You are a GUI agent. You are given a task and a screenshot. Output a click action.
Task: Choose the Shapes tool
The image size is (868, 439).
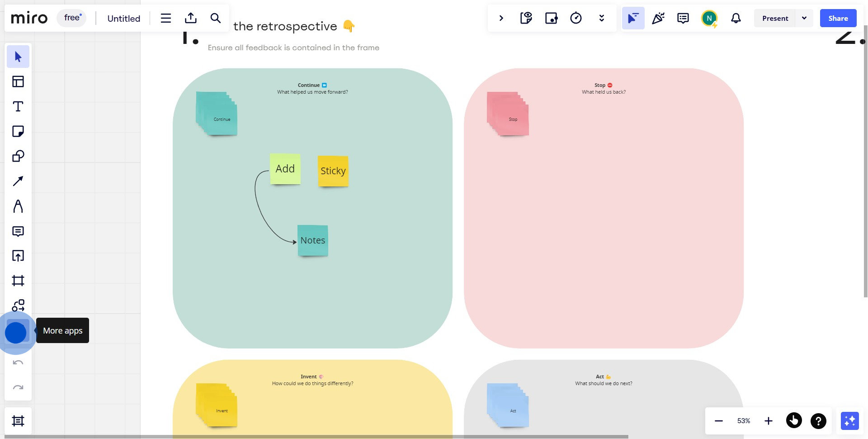click(18, 156)
